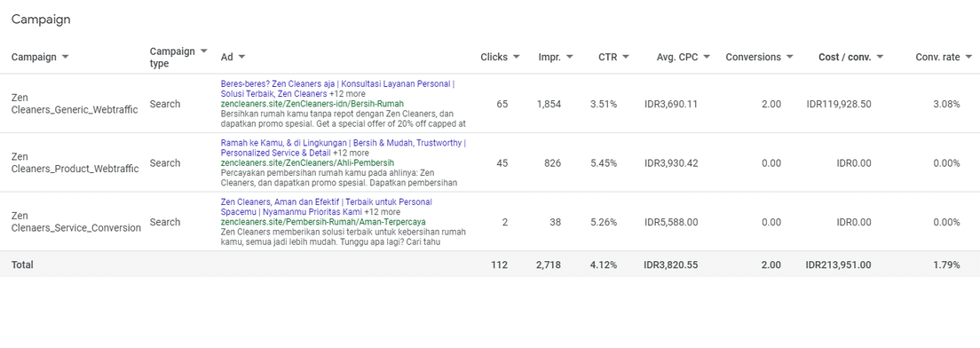Click the zencleaners.site Bersih-Rumah URL

tap(312, 104)
